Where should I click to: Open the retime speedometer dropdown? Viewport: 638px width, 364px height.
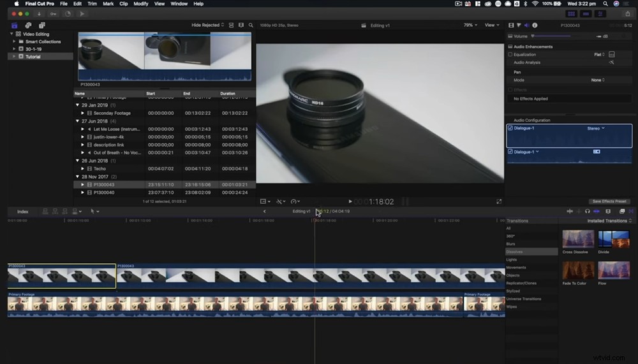[x=295, y=201]
